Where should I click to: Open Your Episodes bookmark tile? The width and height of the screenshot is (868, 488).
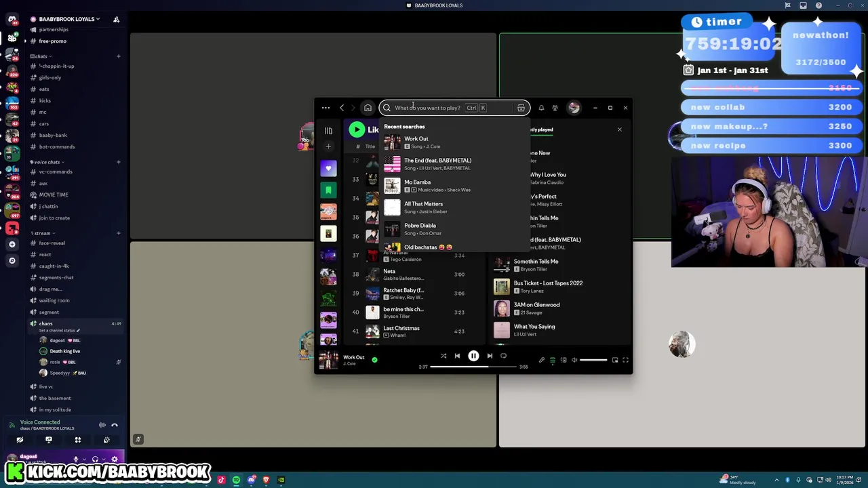click(328, 190)
